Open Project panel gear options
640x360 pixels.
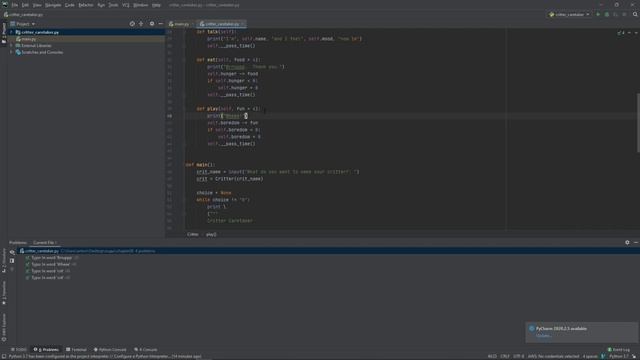[152, 24]
